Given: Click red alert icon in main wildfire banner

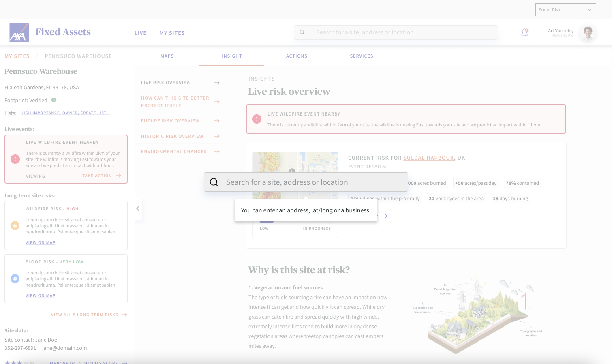Looking at the screenshot, I should click(x=257, y=119).
